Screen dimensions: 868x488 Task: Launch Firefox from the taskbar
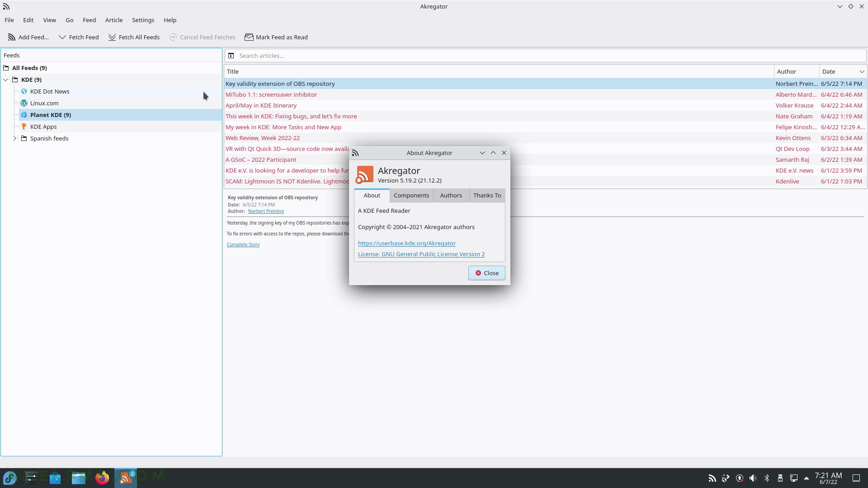(102, 478)
